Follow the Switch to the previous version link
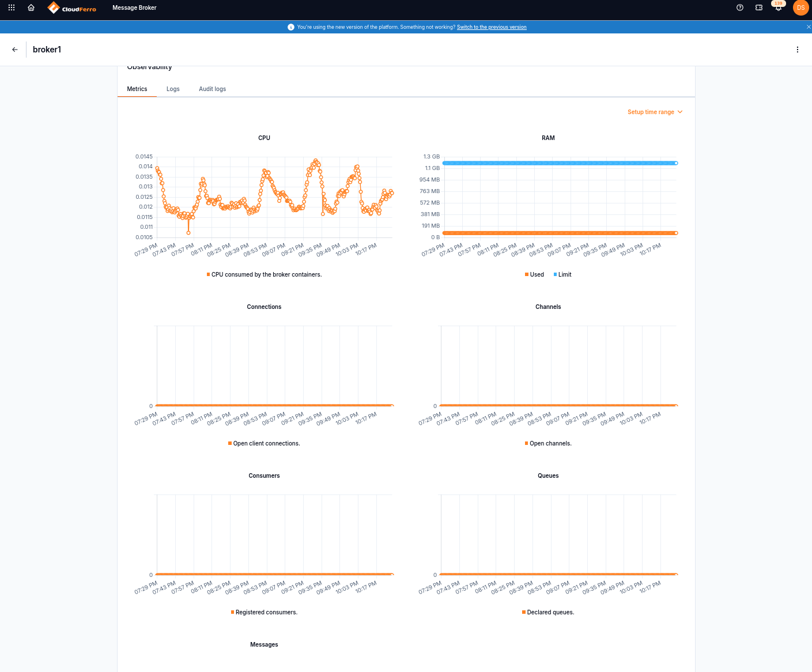Image resolution: width=812 pixels, height=672 pixels. 492,27
